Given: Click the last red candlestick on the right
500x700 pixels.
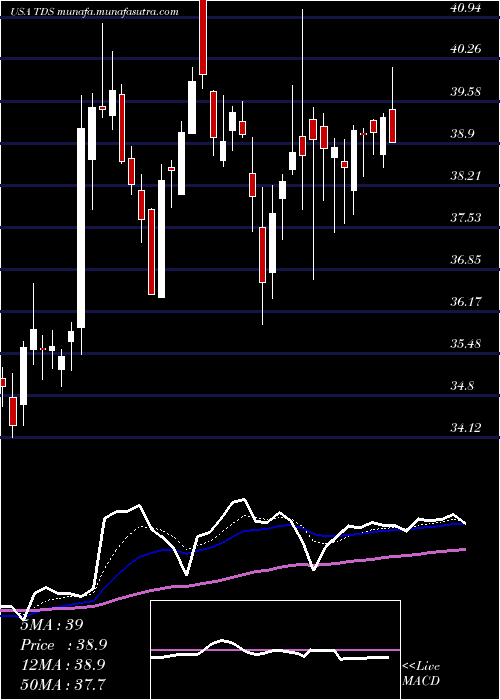Looking at the screenshot, I should coord(392,126).
